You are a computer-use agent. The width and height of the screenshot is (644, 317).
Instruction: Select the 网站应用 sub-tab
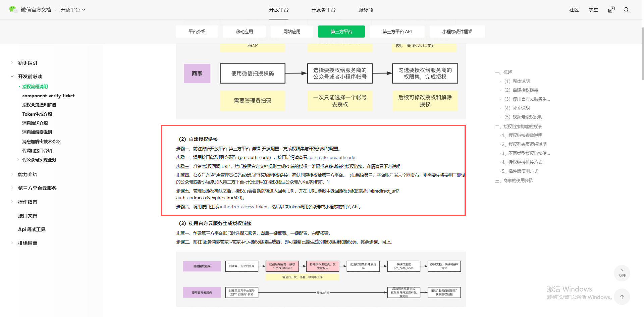[292, 32]
